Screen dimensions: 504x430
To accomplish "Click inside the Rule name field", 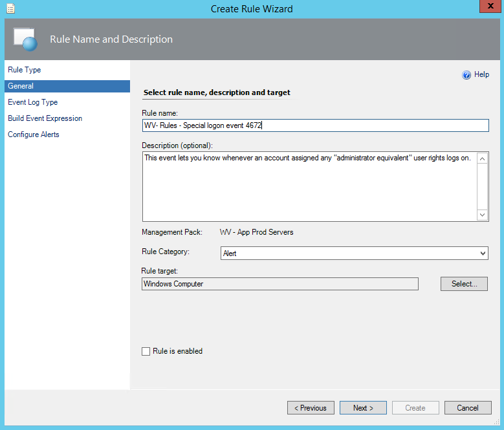I will click(314, 125).
